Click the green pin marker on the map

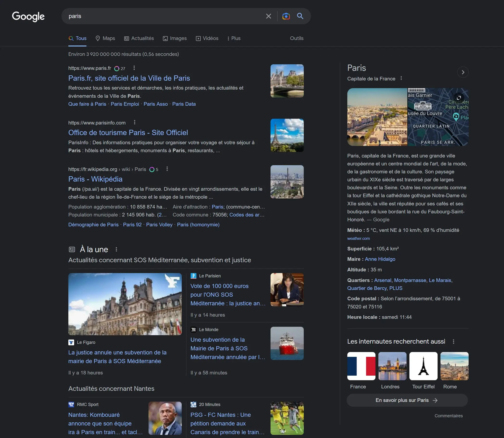(x=456, y=117)
